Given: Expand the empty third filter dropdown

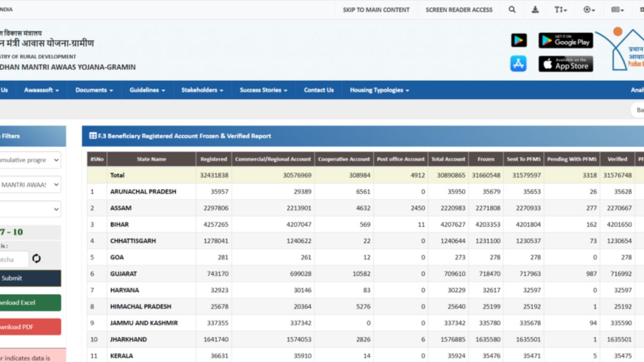Looking at the screenshot, I should click(29, 209).
